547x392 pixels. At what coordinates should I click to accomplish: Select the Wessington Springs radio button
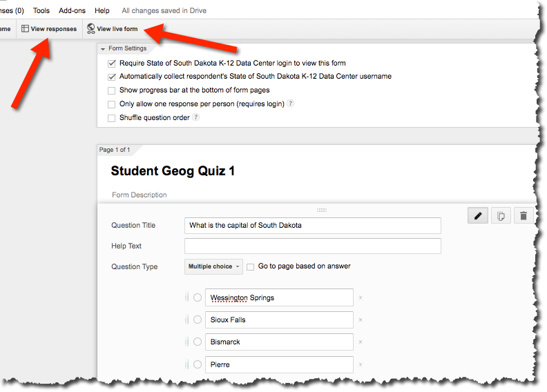[x=198, y=297]
